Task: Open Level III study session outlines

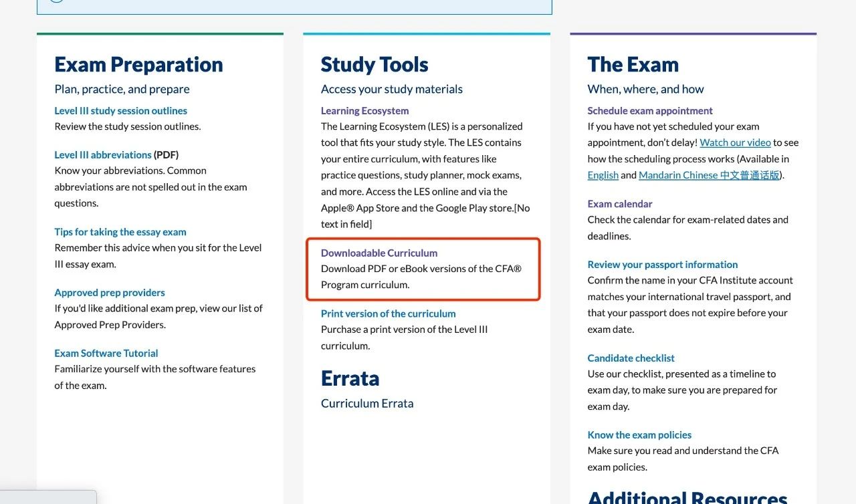Action: pyautogui.click(x=120, y=110)
